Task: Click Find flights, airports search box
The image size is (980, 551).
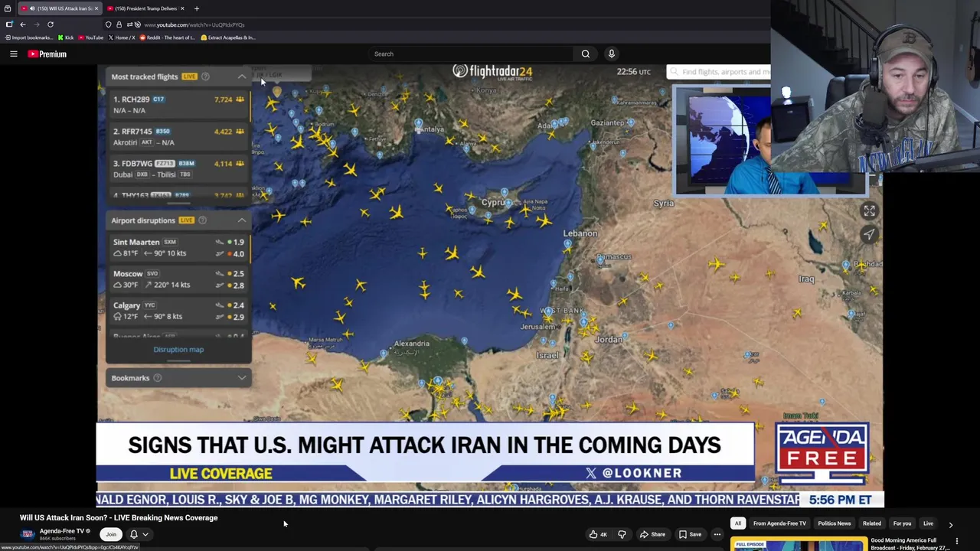Action: (x=720, y=72)
